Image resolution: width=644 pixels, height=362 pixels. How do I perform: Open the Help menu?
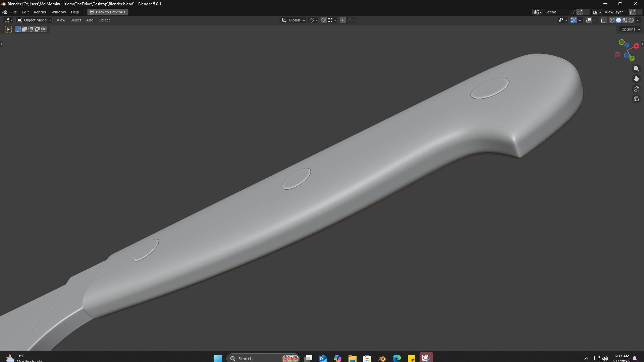pos(75,12)
